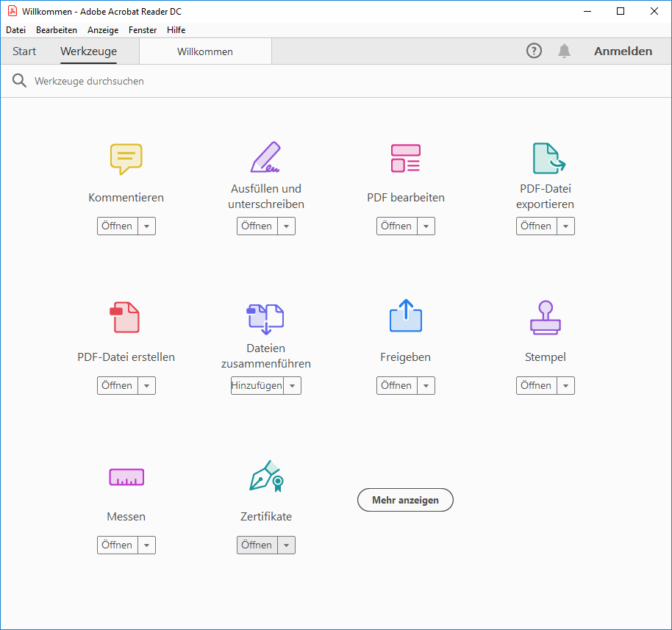672x630 pixels.
Task: Expand the PDF bearbeiten dropdown arrow
Action: tap(426, 226)
